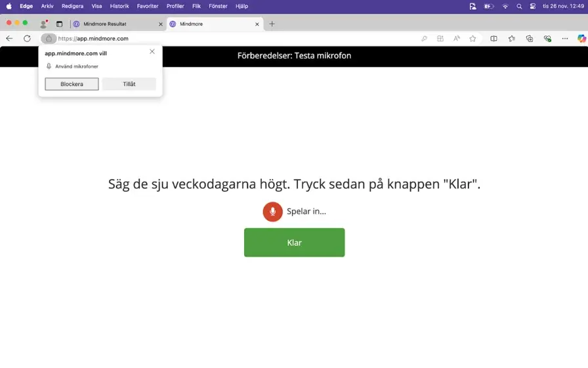This screenshot has height=368, width=588.
Task: Open Edge Settings and more menu
Action: click(x=565, y=39)
